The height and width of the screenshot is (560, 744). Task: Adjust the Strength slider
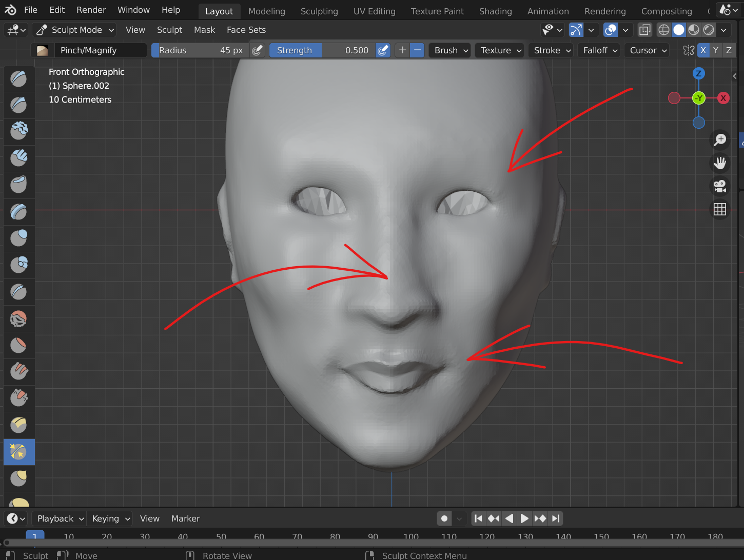coord(322,50)
